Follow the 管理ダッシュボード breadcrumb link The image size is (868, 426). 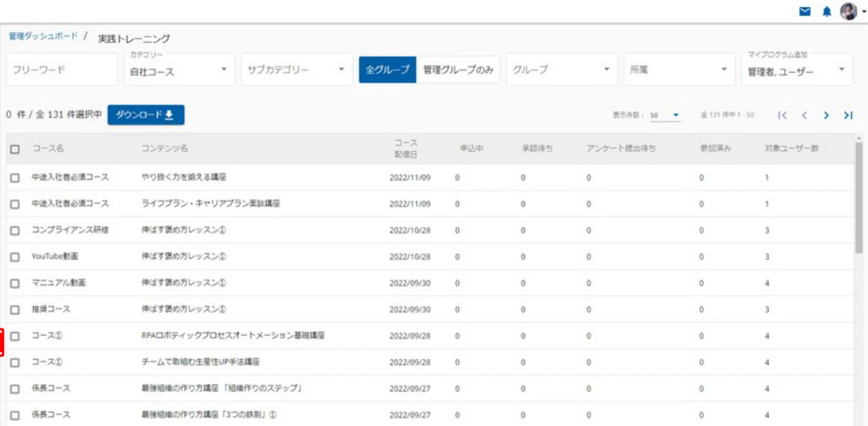[43, 35]
